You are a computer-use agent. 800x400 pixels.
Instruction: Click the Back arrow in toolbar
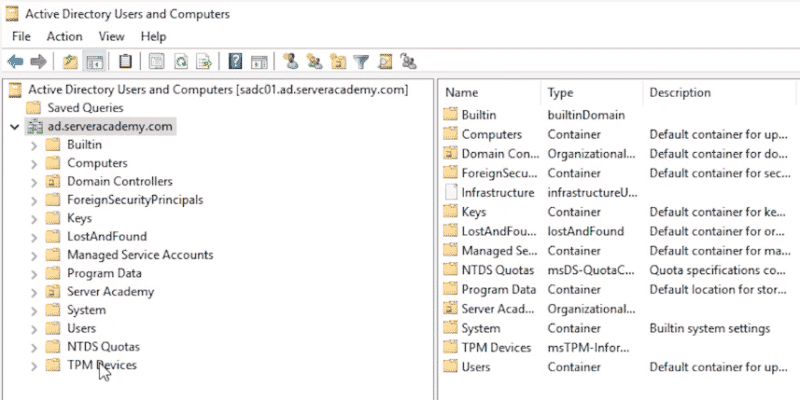click(16, 62)
